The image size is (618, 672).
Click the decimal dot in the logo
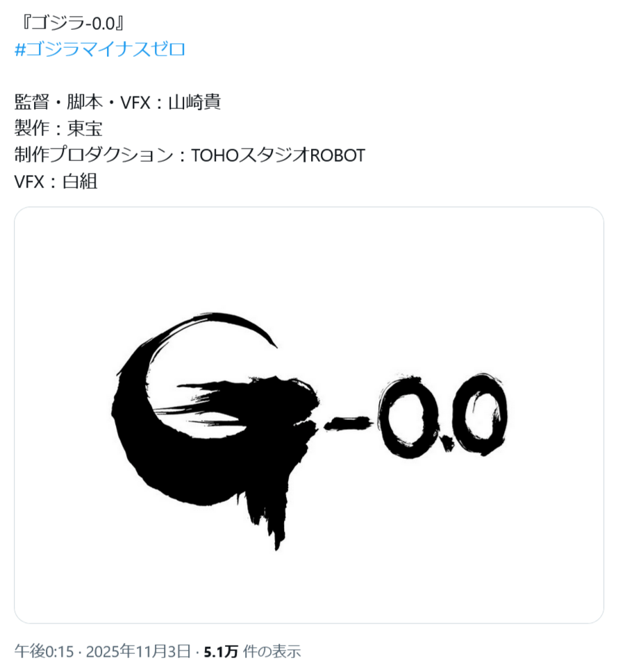pos(446,444)
